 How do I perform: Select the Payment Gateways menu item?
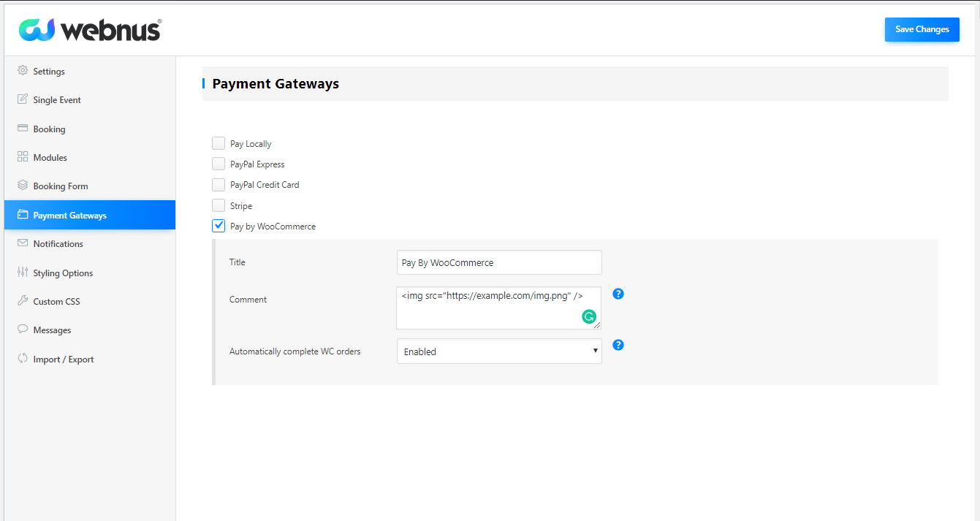click(89, 215)
